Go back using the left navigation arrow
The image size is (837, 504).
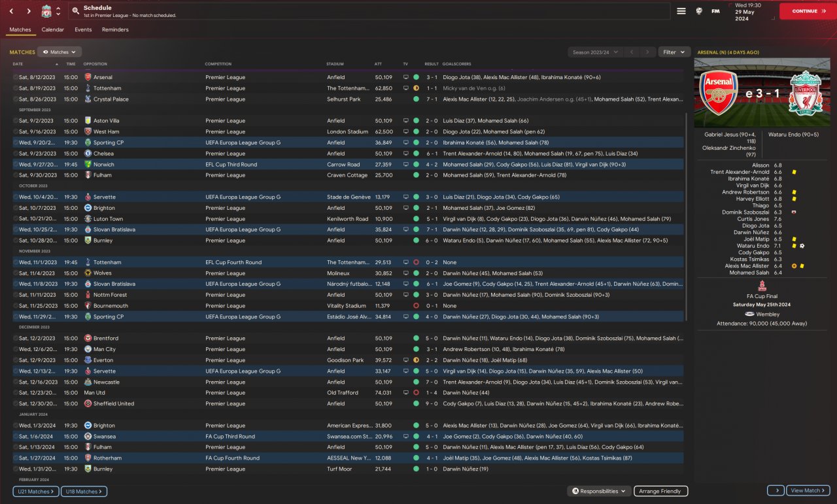pyautogui.click(x=11, y=11)
